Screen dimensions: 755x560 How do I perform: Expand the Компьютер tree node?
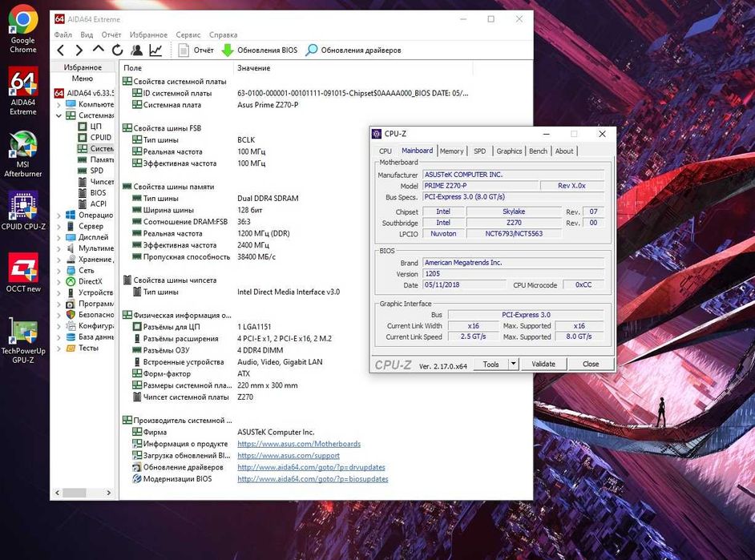click(x=59, y=104)
